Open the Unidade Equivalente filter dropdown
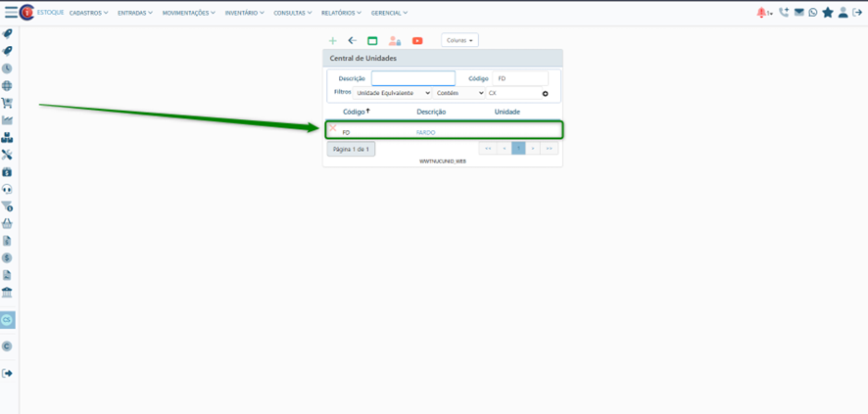This screenshot has width=868, height=414. point(392,93)
